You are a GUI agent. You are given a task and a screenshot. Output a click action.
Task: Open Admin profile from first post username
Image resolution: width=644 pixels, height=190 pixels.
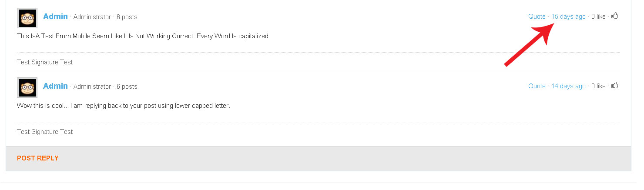(55, 17)
